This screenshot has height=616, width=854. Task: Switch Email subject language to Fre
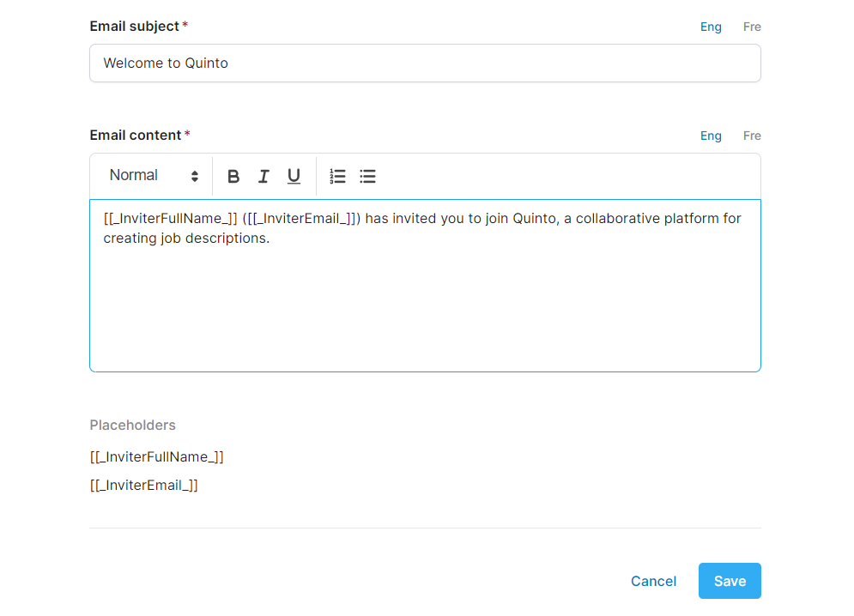click(x=752, y=27)
